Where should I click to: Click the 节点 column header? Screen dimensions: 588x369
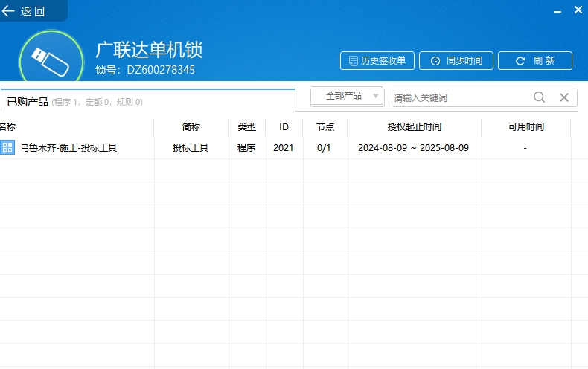[325, 127]
